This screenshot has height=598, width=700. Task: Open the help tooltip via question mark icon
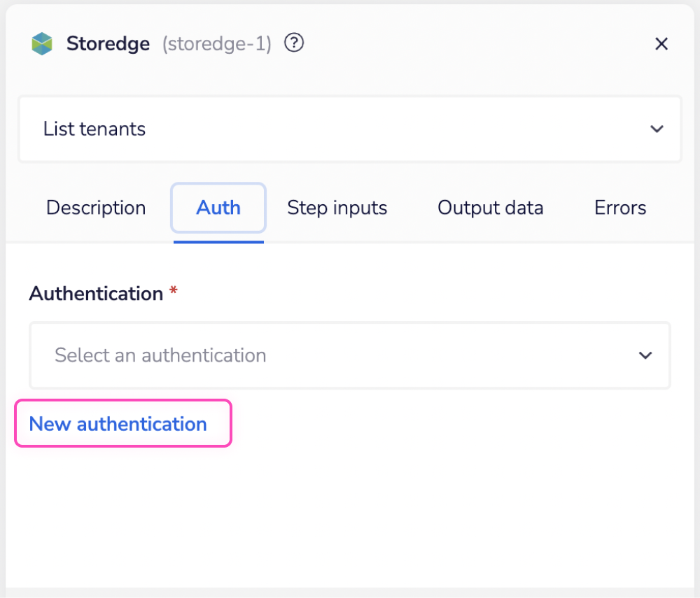294,43
